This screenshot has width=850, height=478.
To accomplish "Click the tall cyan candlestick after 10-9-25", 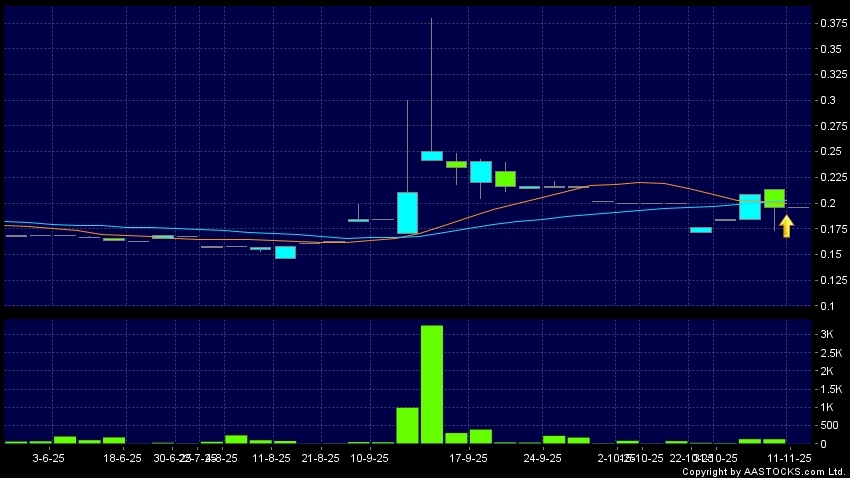I will [407, 212].
